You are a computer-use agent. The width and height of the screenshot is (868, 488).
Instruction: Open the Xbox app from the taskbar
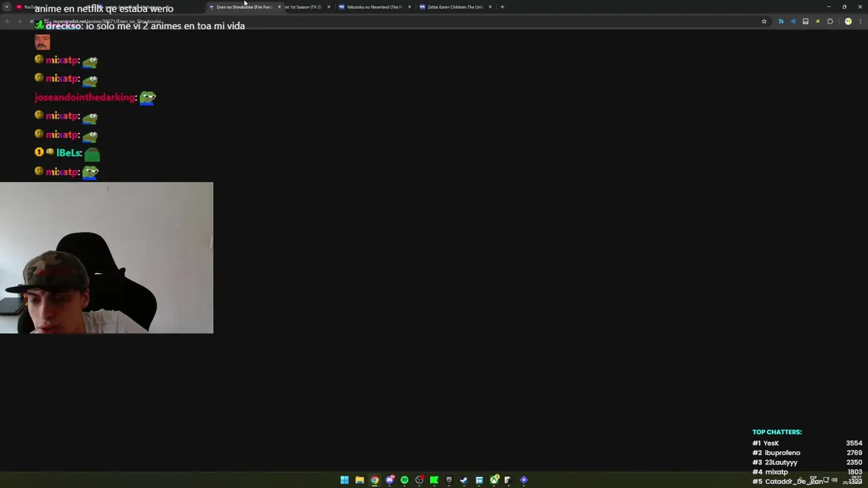pos(494,480)
